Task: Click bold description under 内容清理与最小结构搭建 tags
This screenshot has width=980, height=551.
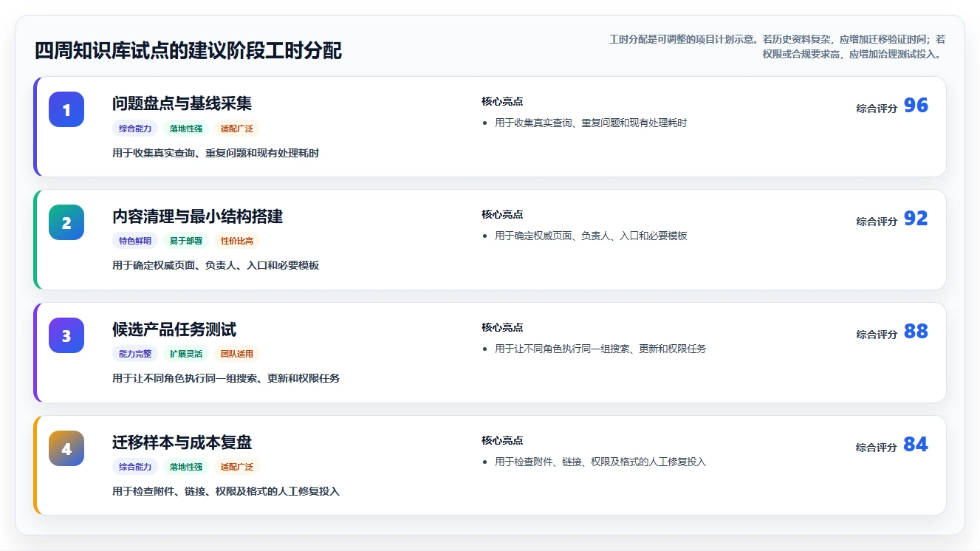Action: tap(216, 265)
